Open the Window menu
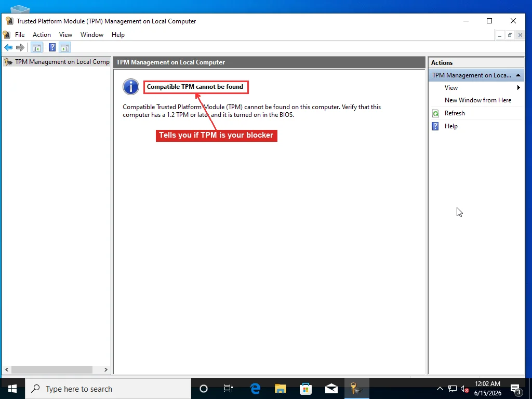Screen dimensions: 532x399 92,35
